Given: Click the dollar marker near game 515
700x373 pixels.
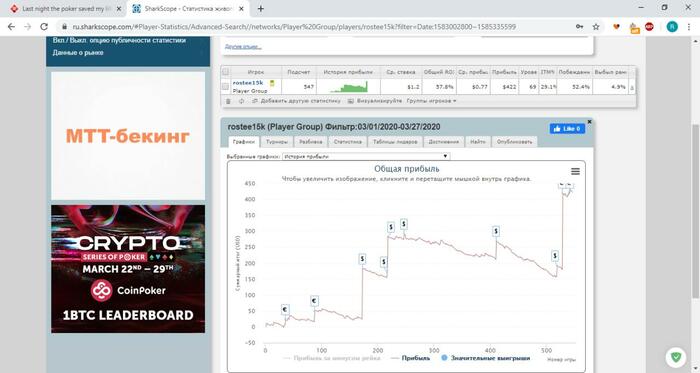Looking at the screenshot, I should [554, 256].
